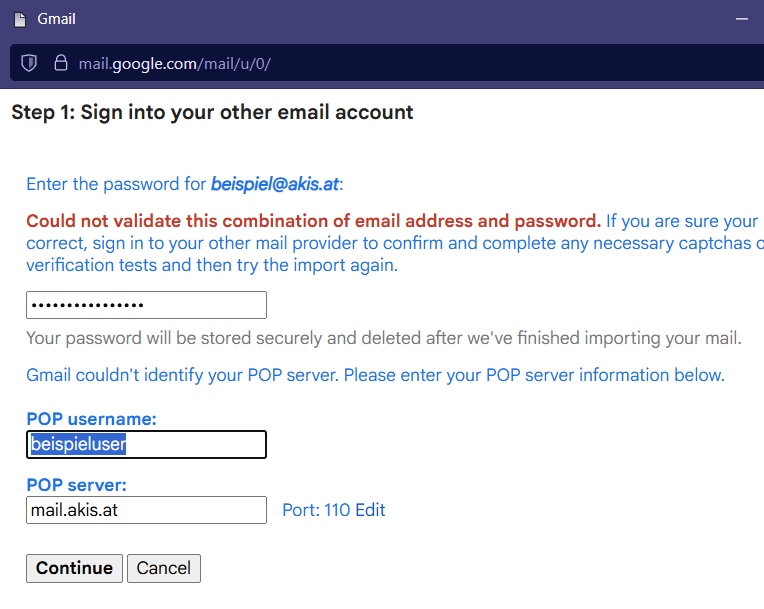The width and height of the screenshot is (764, 609).
Task: Minimize the Gmail popup window
Action: point(742,19)
